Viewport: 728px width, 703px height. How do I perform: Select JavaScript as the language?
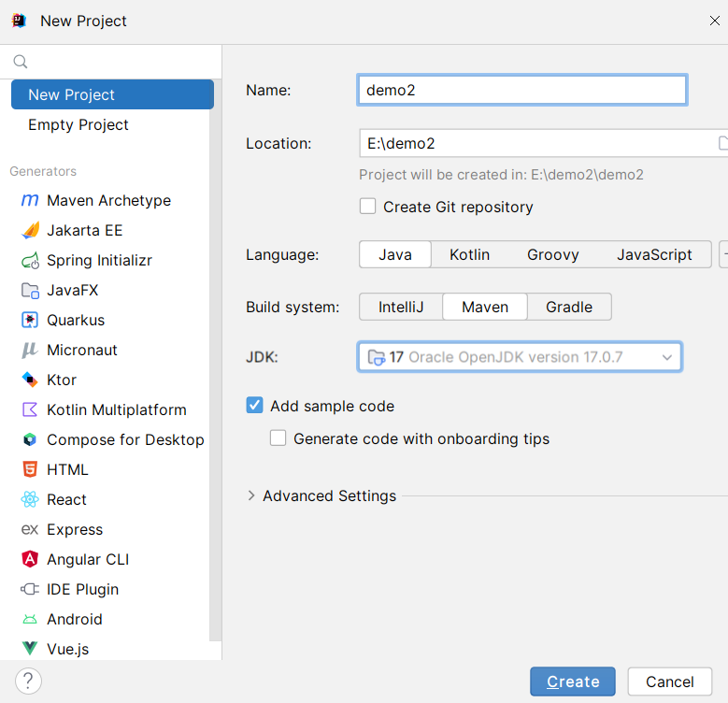(654, 254)
